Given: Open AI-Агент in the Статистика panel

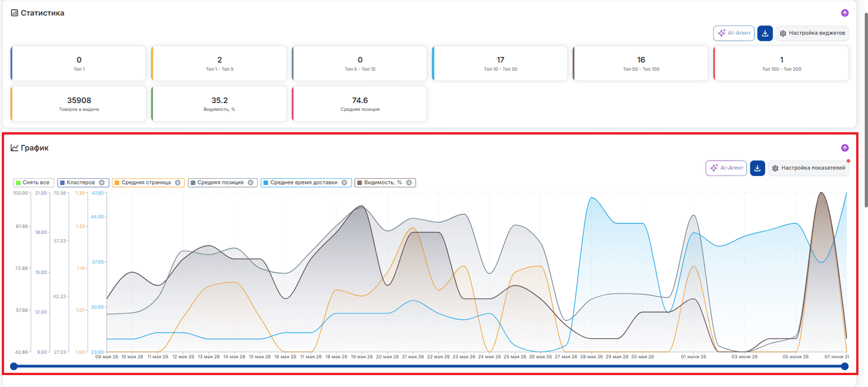Looking at the screenshot, I should tap(734, 33).
